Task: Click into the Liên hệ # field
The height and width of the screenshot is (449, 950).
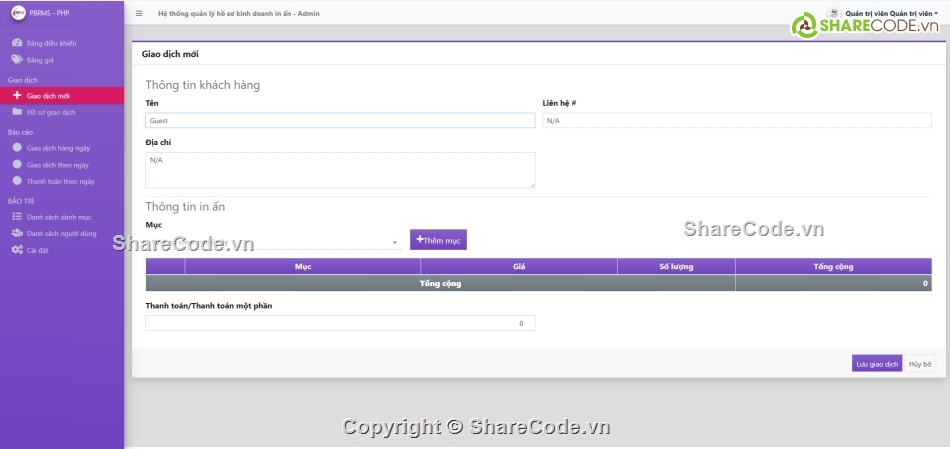Action: [x=736, y=120]
